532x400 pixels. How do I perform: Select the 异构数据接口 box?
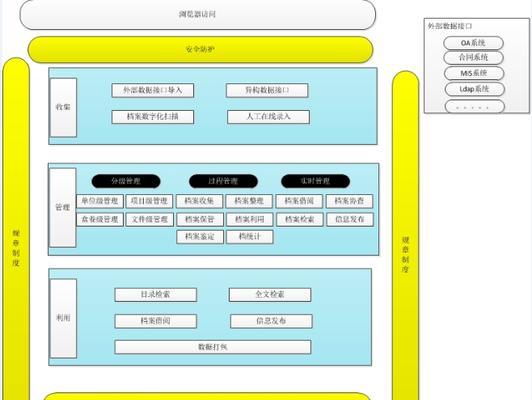(x=267, y=91)
